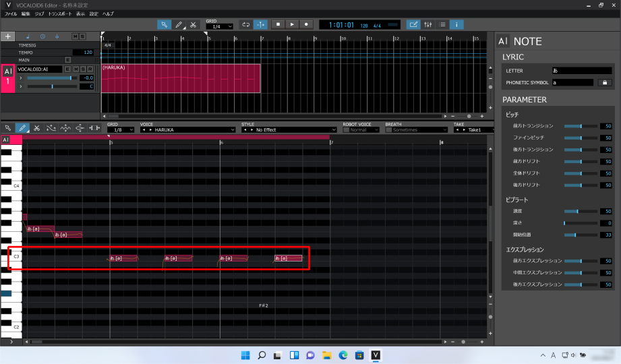This screenshot has width=621, height=364.
Task: Expand the track volume row chevron
Action: point(21,78)
